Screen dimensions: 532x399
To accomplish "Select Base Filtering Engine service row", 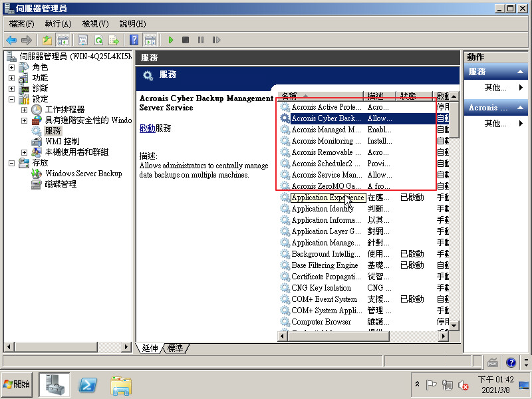I will click(364, 265).
